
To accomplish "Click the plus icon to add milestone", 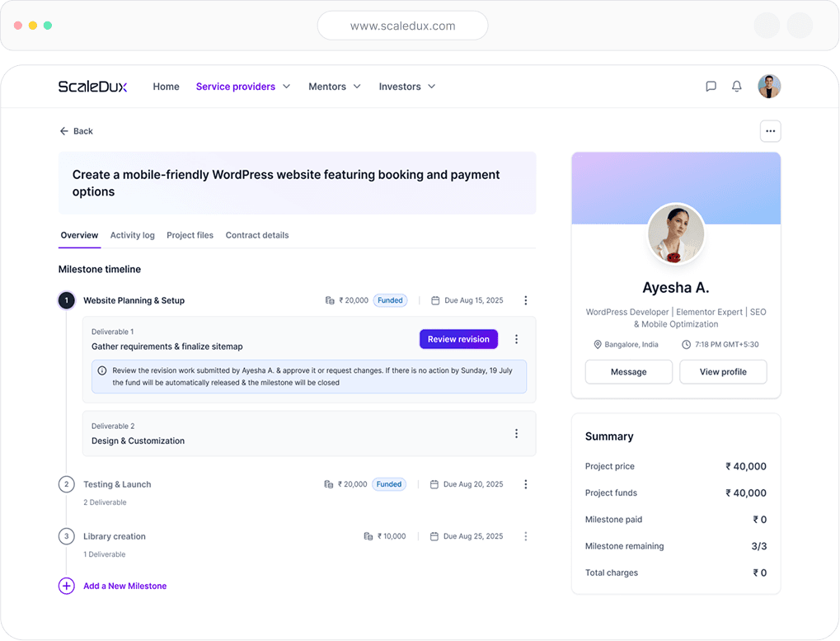I will click(x=67, y=586).
